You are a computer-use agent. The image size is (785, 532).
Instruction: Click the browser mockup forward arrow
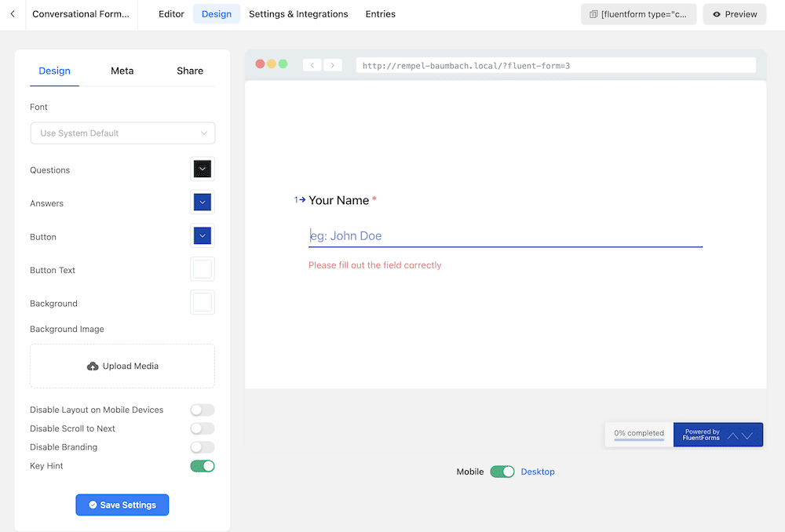(x=333, y=65)
